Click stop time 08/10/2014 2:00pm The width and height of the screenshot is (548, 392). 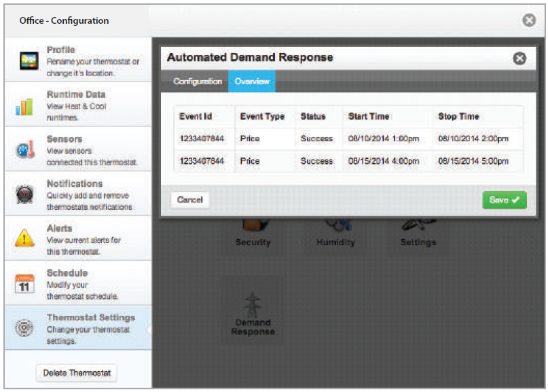[473, 139]
